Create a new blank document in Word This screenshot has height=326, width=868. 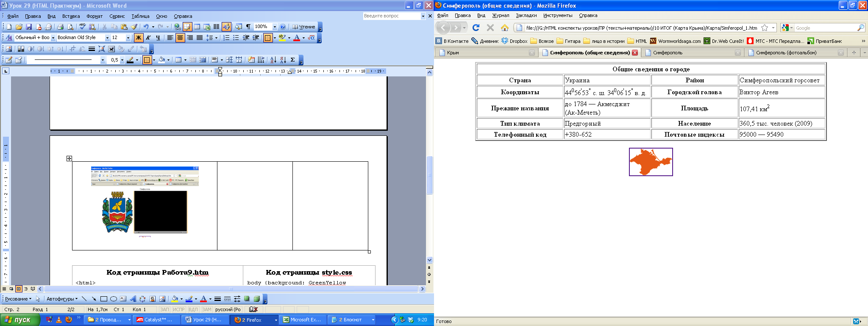tap(9, 27)
